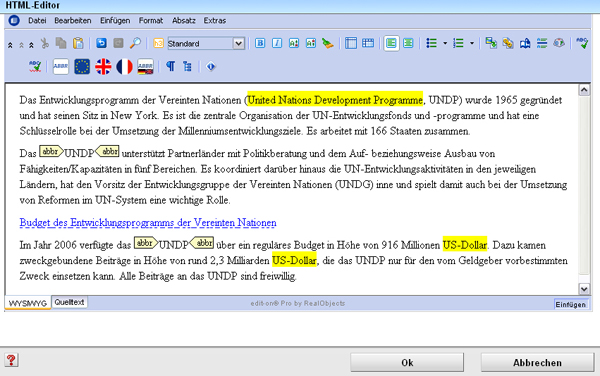This screenshot has height=376, width=600.
Task: Click the Paste clipboard icon
Action: pos(78,43)
